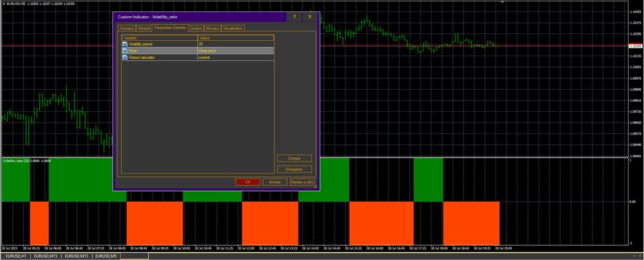This screenshot has width=644, height=260.
Task: Click the red 1.10205 current price label
Action: [x=636, y=46]
